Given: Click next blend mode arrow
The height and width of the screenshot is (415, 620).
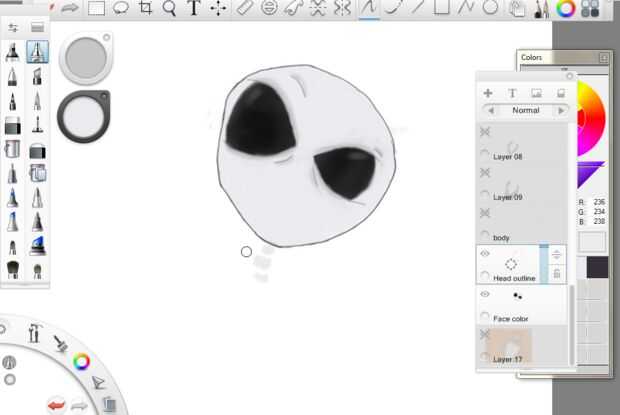Looking at the screenshot, I should (561, 111).
